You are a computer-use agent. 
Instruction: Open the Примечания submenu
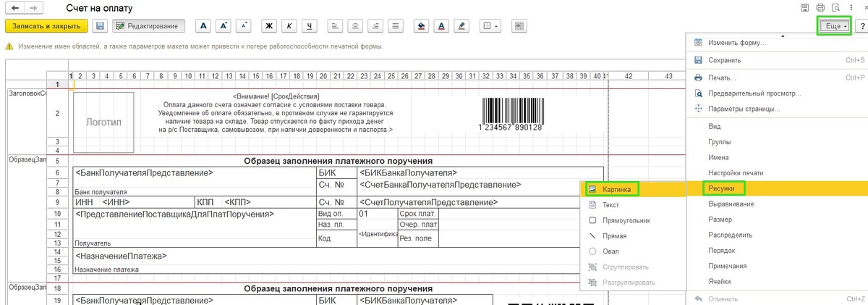777,267
